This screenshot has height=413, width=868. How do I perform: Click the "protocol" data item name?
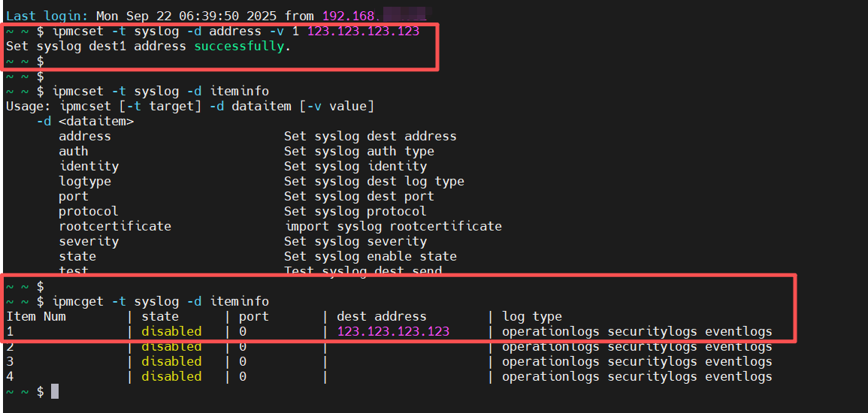(x=89, y=211)
